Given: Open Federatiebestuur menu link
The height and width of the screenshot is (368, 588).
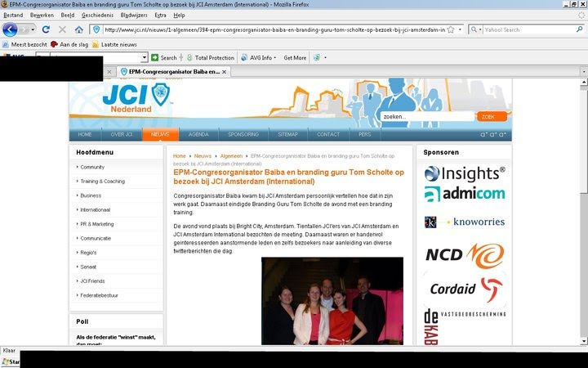Looking at the screenshot, I should (x=99, y=295).
